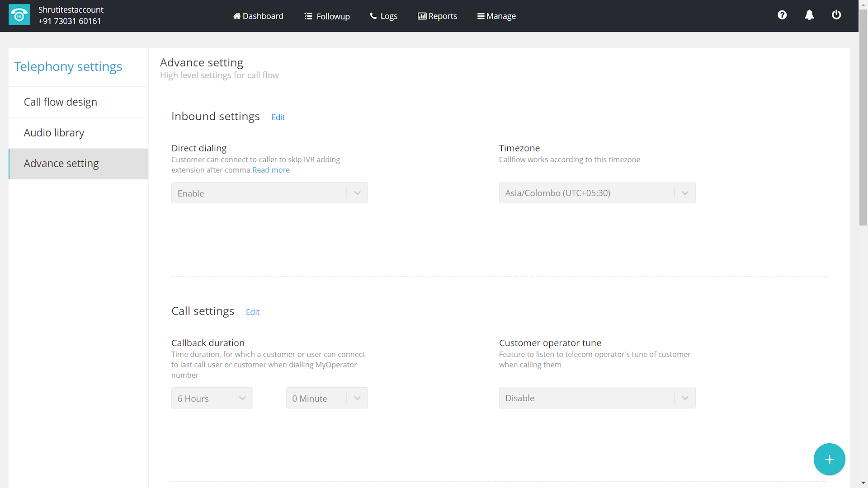
Task: Click the power logout icon
Action: 836,15
